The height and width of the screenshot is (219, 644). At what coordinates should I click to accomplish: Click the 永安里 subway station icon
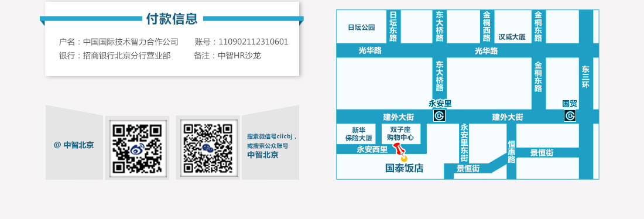pyautogui.click(x=440, y=117)
